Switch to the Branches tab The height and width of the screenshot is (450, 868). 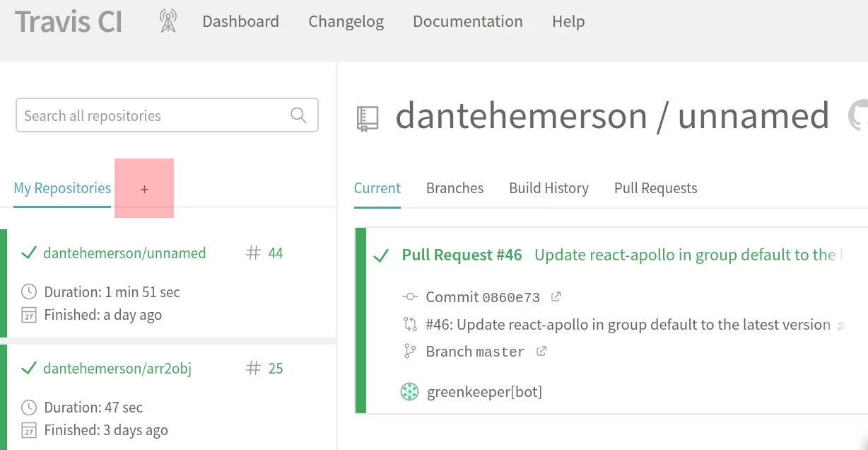point(454,188)
